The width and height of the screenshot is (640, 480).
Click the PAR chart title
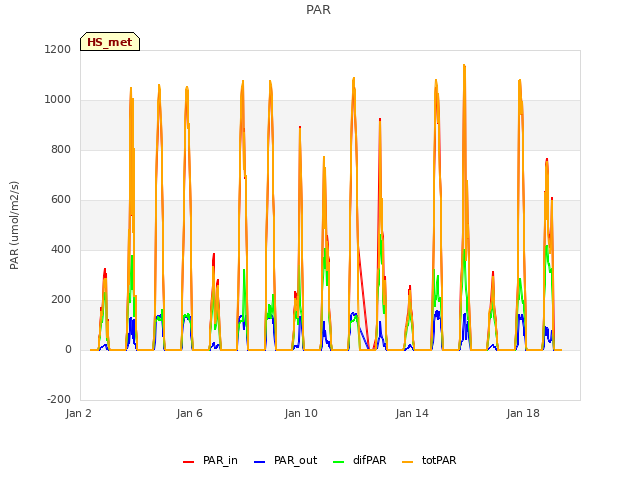click(x=318, y=10)
